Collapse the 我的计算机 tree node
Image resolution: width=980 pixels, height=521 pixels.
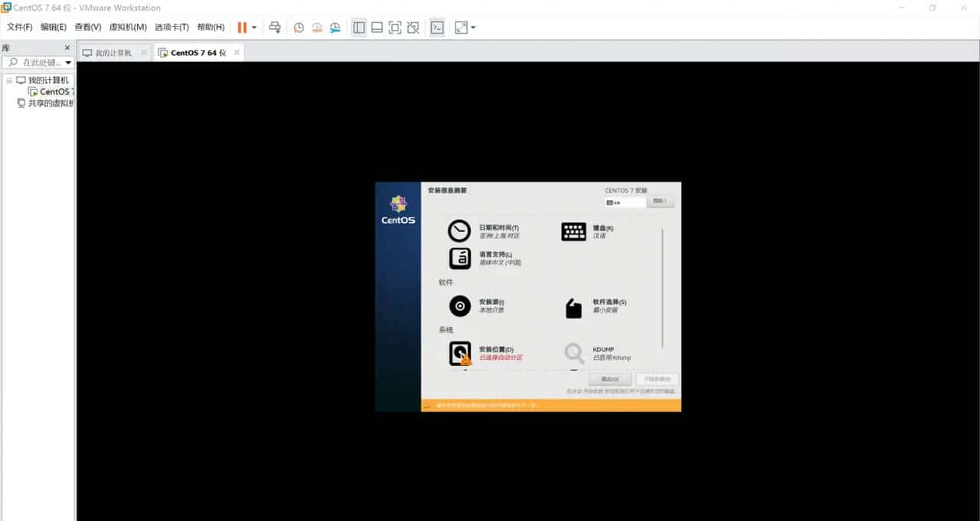[9, 80]
